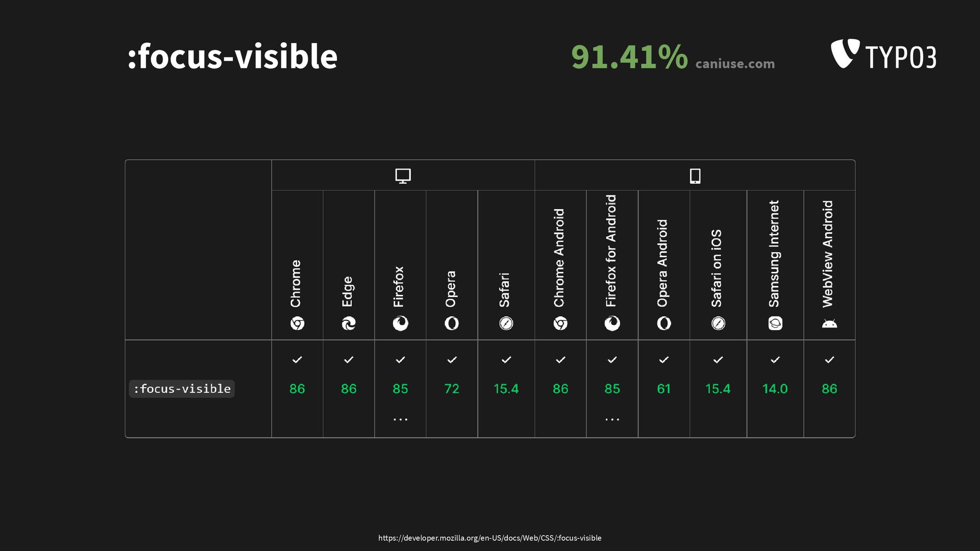Click the Opera version 72 value
980x551 pixels.
tap(452, 389)
